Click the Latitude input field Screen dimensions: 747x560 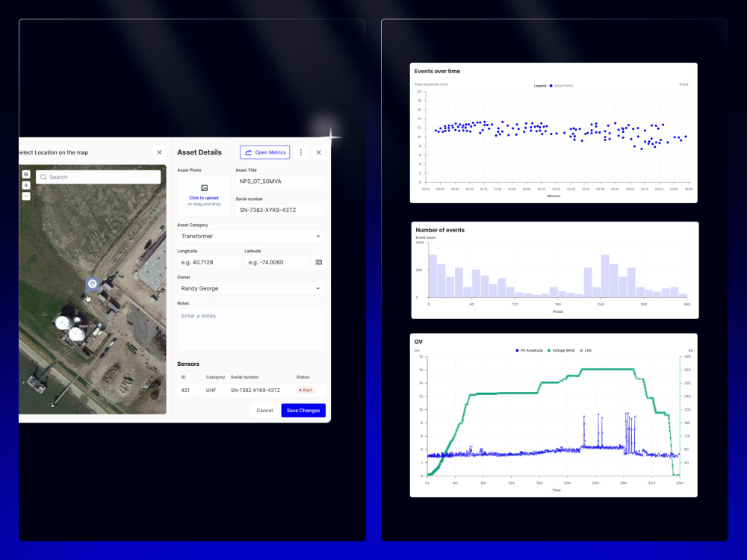277,262
